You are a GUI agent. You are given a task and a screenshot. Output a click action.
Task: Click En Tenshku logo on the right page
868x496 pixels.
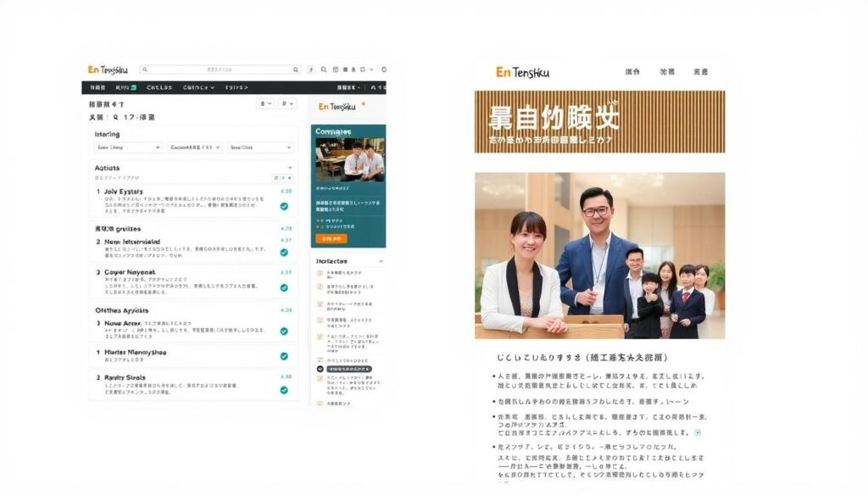click(x=522, y=73)
